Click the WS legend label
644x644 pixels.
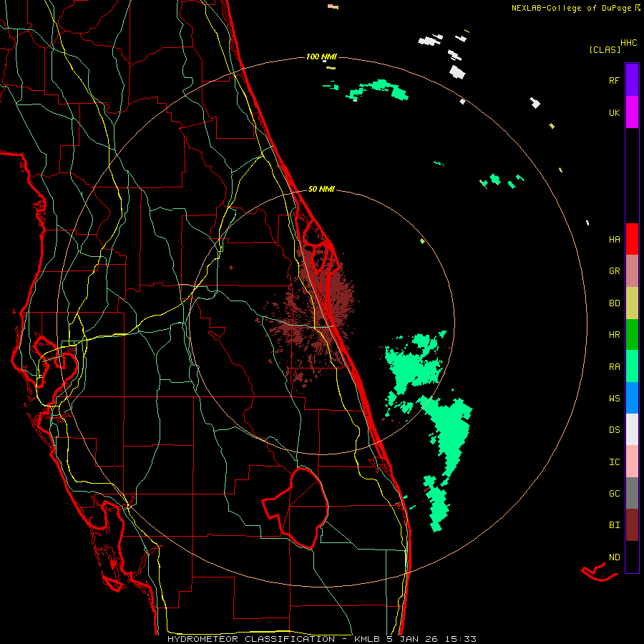click(614, 399)
